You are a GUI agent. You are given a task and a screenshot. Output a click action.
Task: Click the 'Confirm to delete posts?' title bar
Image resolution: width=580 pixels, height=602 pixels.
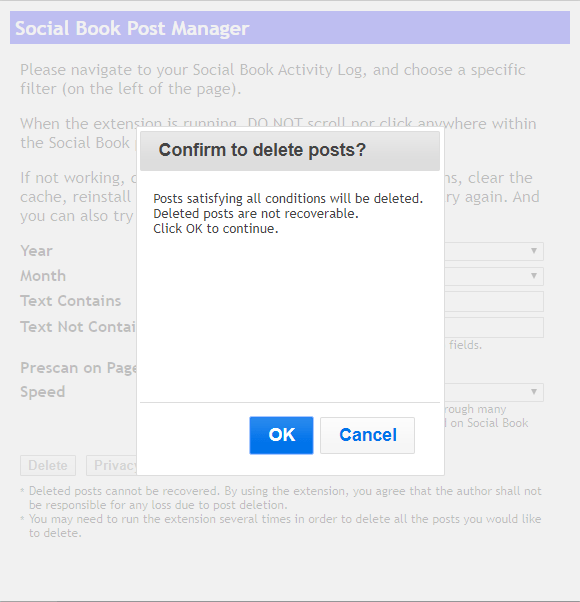[290, 150]
